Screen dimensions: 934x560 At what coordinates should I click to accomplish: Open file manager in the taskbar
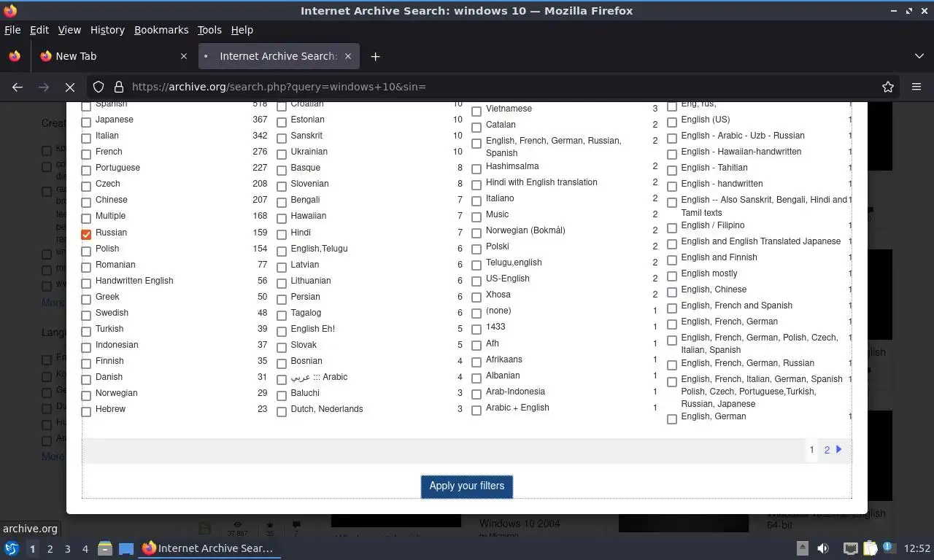pyautogui.click(x=105, y=548)
